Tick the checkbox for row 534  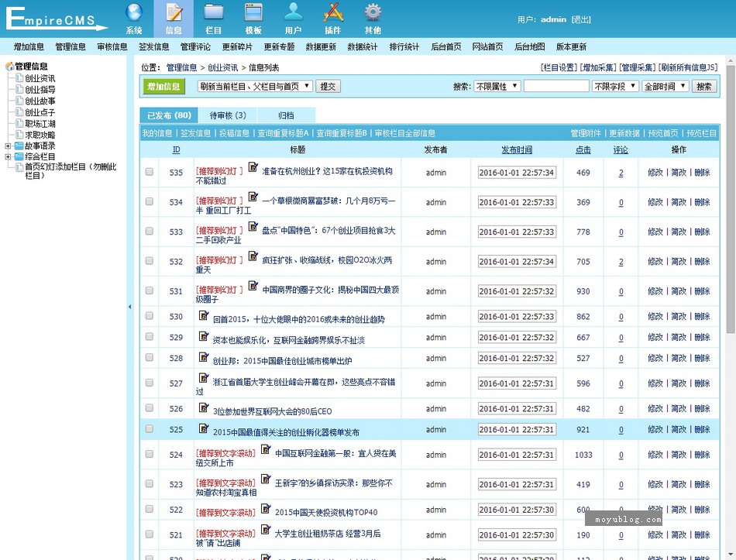(x=150, y=201)
